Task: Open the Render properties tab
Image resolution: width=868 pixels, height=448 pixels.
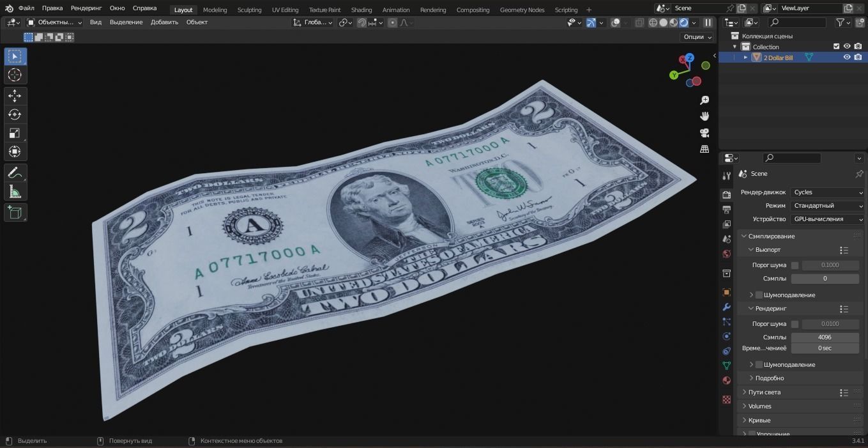Action: [x=726, y=195]
